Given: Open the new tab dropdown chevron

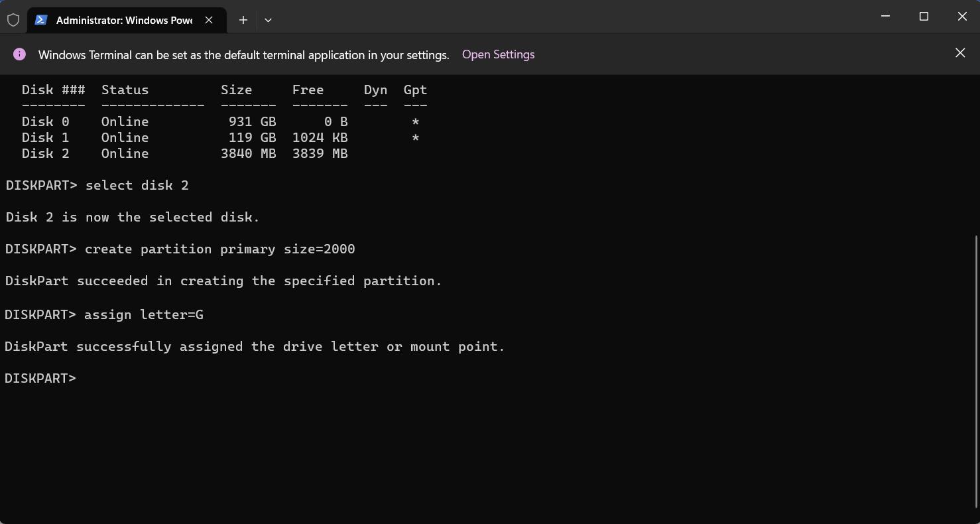Looking at the screenshot, I should [268, 21].
